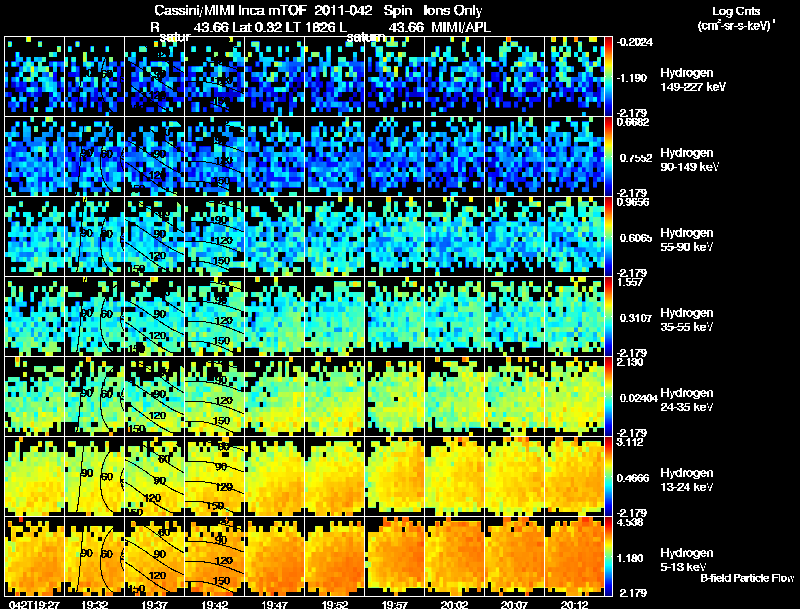Screen dimensions: 800x609
Task: Click the '1.557' color scale value
Action: [630, 282]
